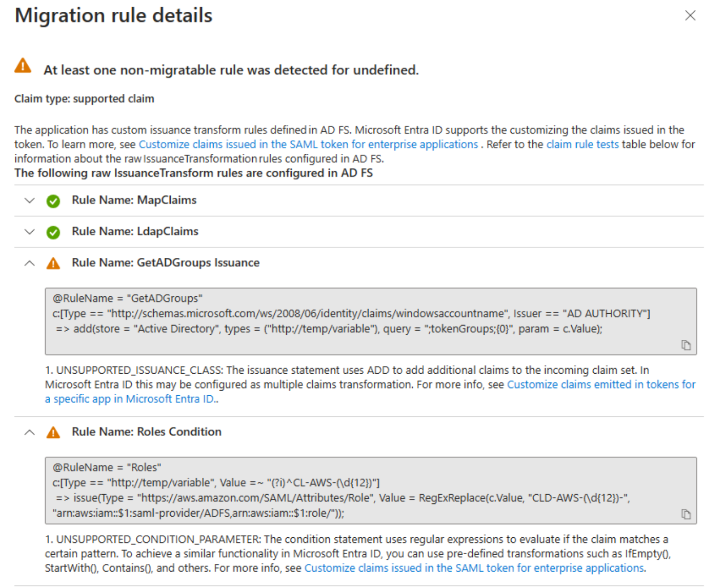The width and height of the screenshot is (723, 588).
Task: Click the green check icon beside LdapClaims
Action: [53, 232]
